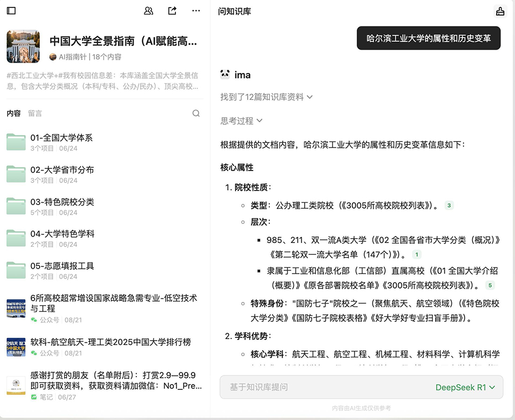Click citation badge number 3
This screenshot has height=420, width=515.
click(449, 205)
